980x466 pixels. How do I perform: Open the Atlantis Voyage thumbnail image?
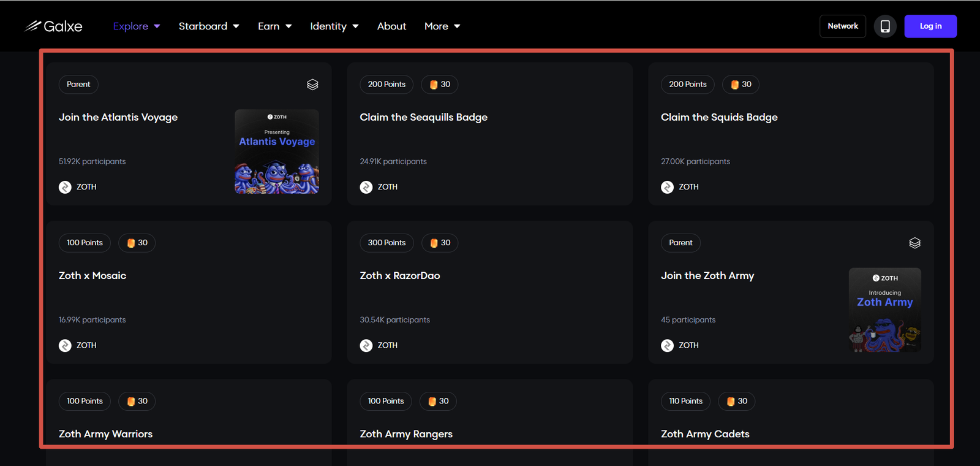coord(277,151)
